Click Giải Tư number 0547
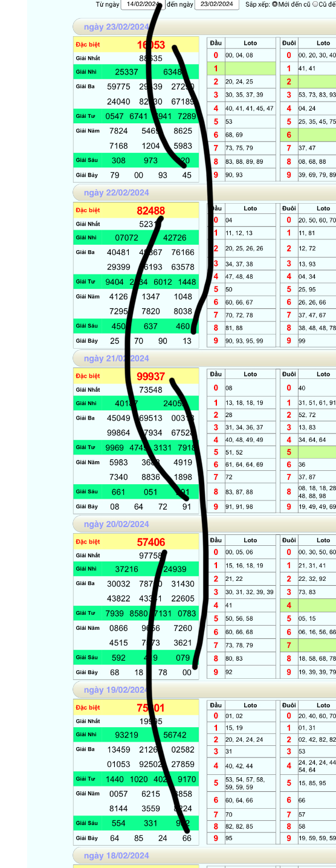The image size is (336, 868). [114, 116]
